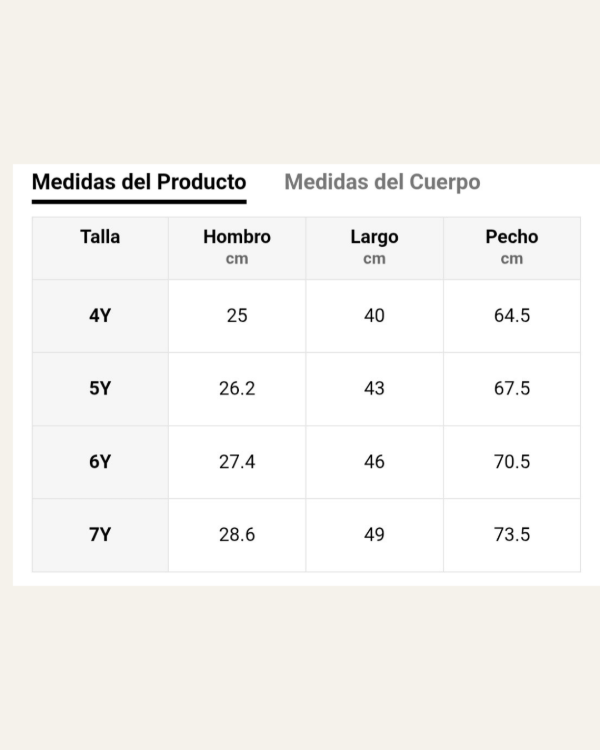Click the Talla column header
Viewport: 600px width, 750px height.
(100, 237)
